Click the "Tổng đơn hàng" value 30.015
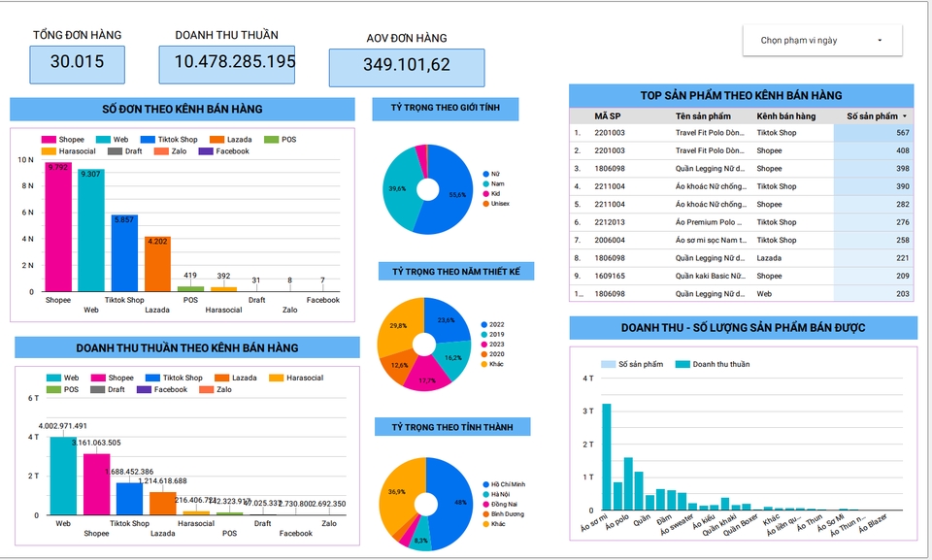 77,62
